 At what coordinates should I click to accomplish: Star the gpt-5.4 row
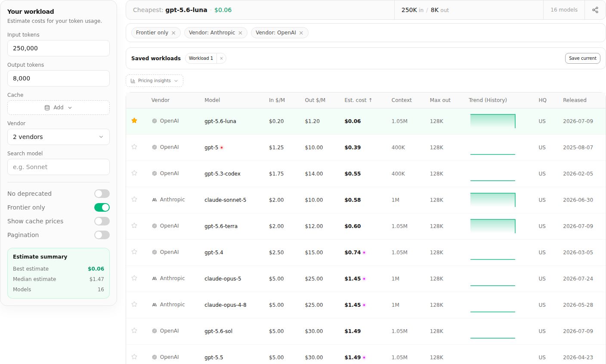point(134,252)
